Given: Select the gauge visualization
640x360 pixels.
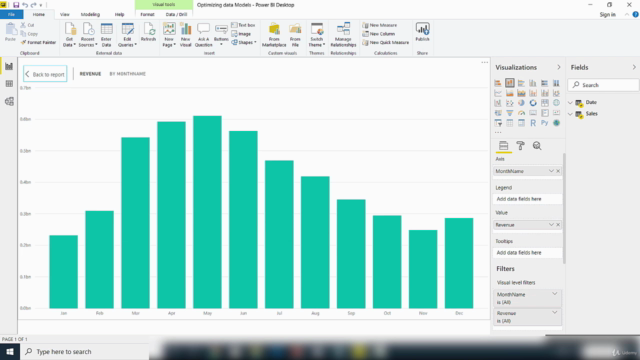Looking at the screenshot, I should 521,113.
